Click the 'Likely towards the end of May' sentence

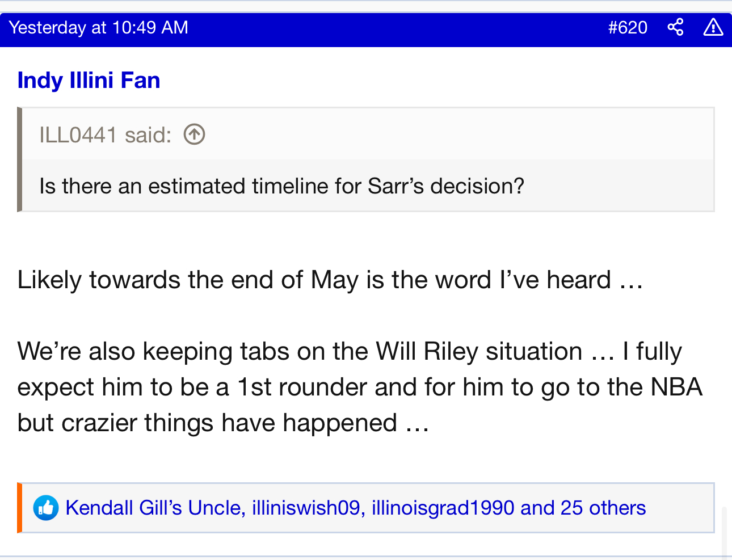click(x=330, y=280)
